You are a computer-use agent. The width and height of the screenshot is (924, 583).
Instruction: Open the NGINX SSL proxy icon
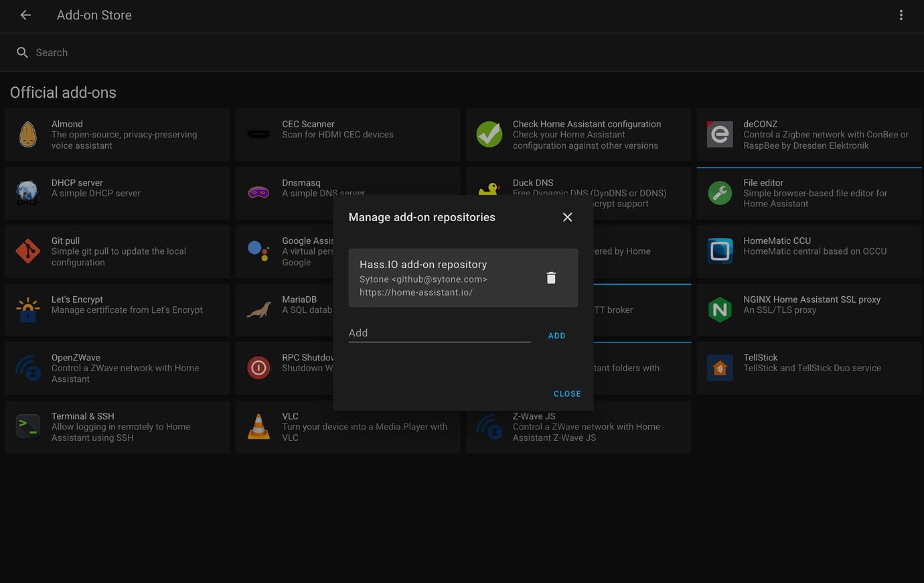pyautogui.click(x=720, y=310)
